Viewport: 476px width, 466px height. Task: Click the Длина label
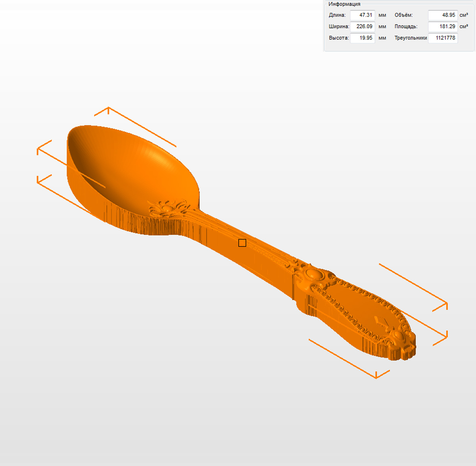point(337,15)
